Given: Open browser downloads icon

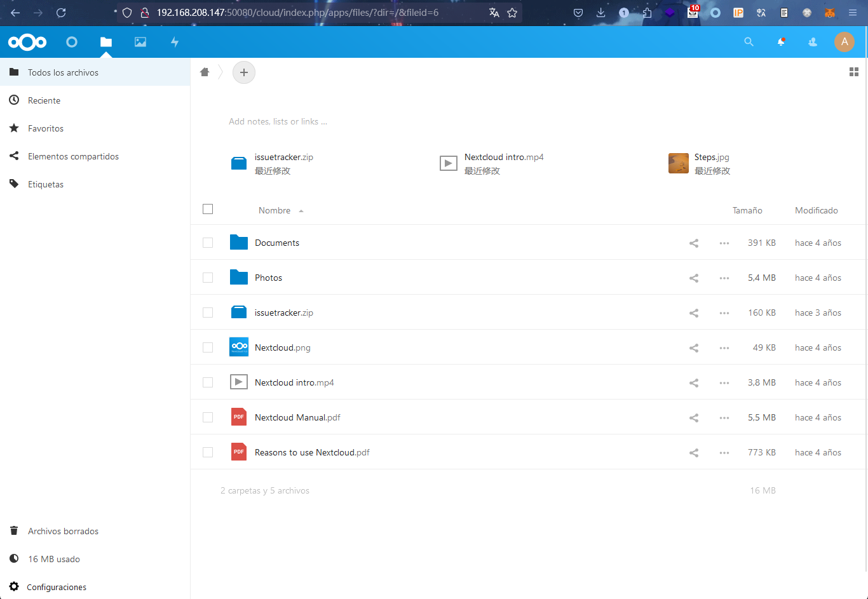Looking at the screenshot, I should tap(600, 13).
